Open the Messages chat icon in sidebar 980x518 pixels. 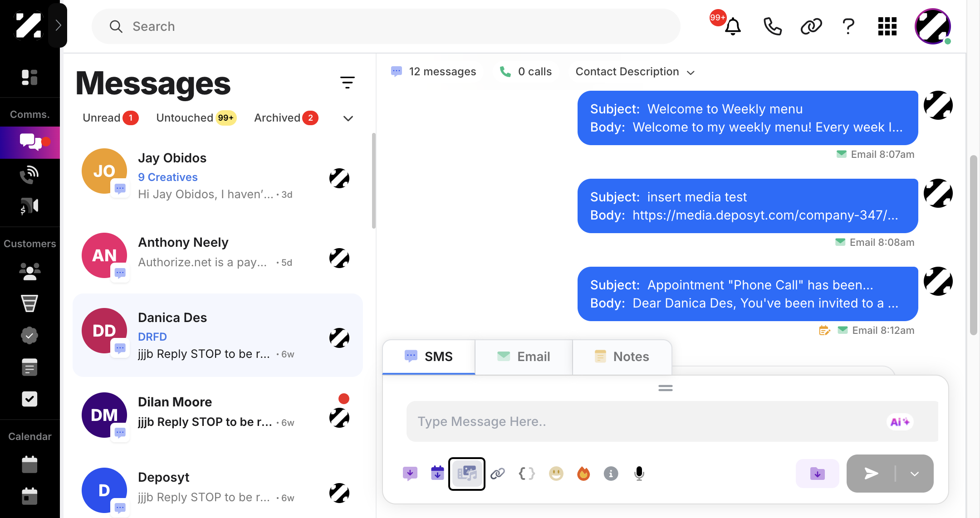pos(30,142)
